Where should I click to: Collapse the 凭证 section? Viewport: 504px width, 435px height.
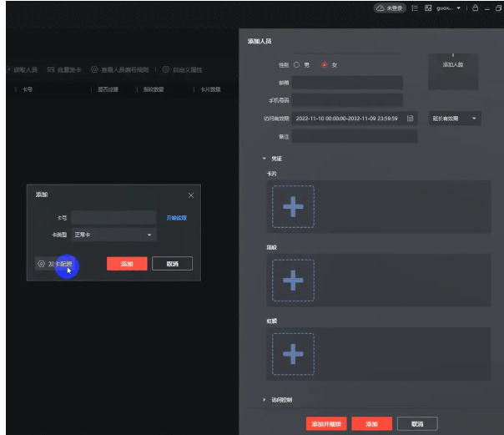[265, 158]
